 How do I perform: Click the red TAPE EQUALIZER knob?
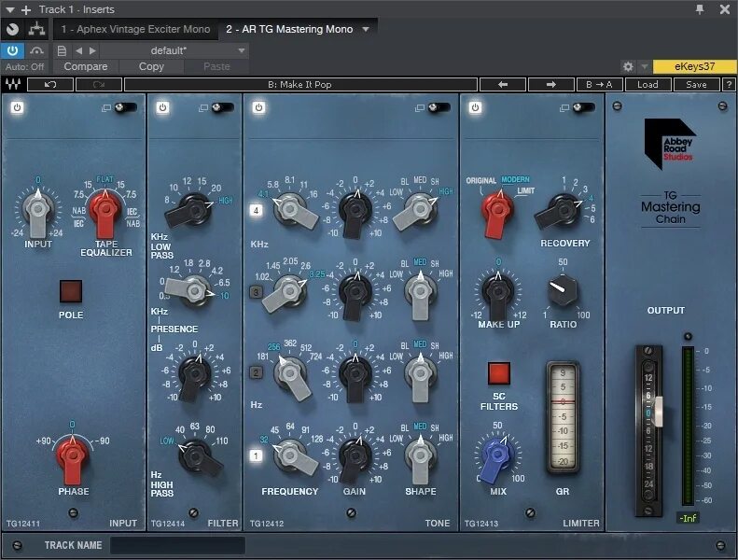[x=105, y=210]
